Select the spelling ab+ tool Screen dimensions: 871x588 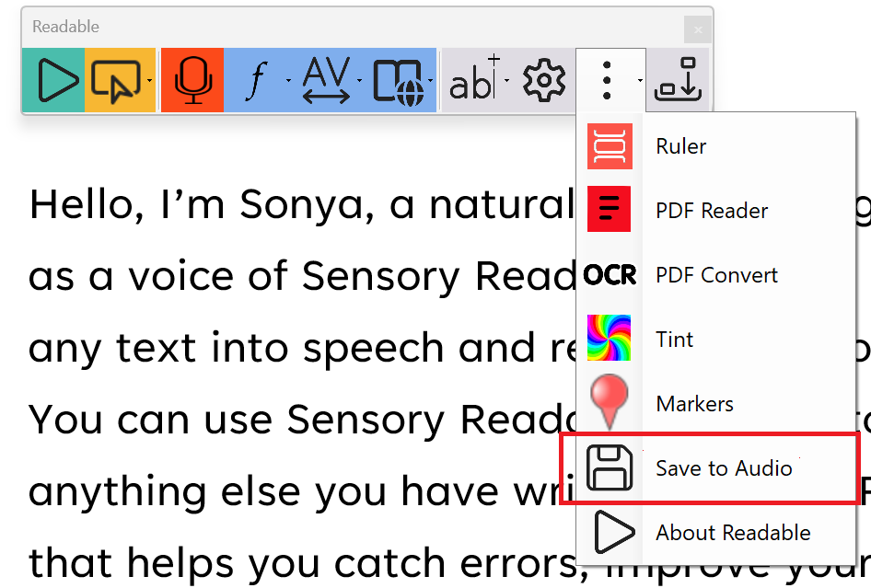pyautogui.click(x=471, y=80)
